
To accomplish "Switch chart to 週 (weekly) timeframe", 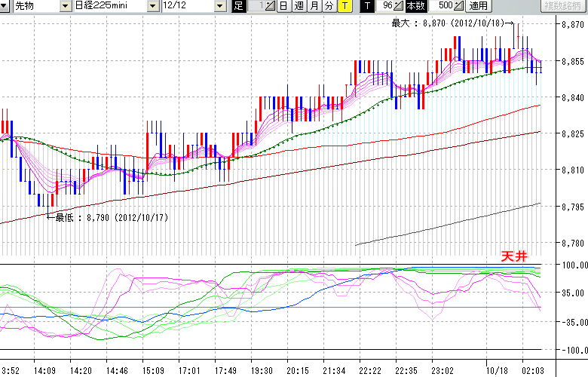I will 299,6.
